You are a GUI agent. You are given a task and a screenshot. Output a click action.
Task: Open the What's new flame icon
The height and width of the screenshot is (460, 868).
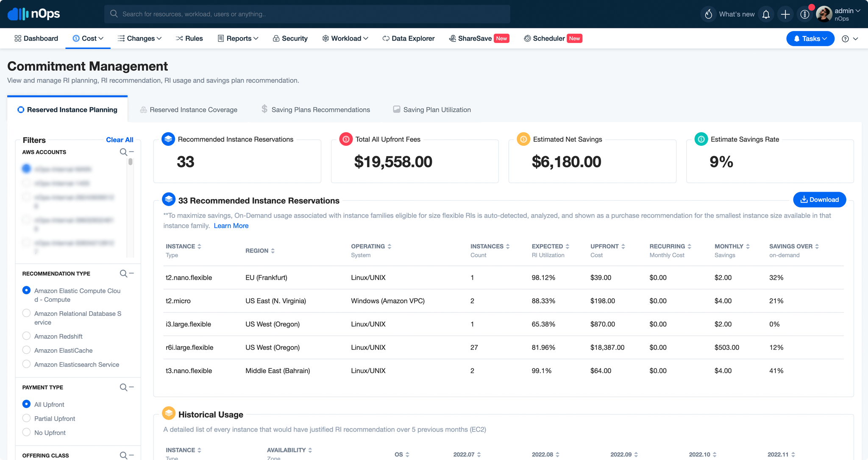point(708,14)
